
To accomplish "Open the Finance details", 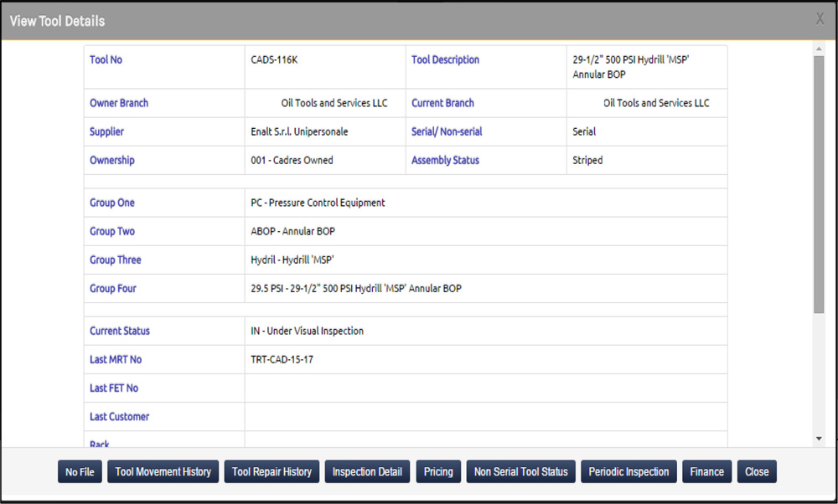I will [x=706, y=471].
